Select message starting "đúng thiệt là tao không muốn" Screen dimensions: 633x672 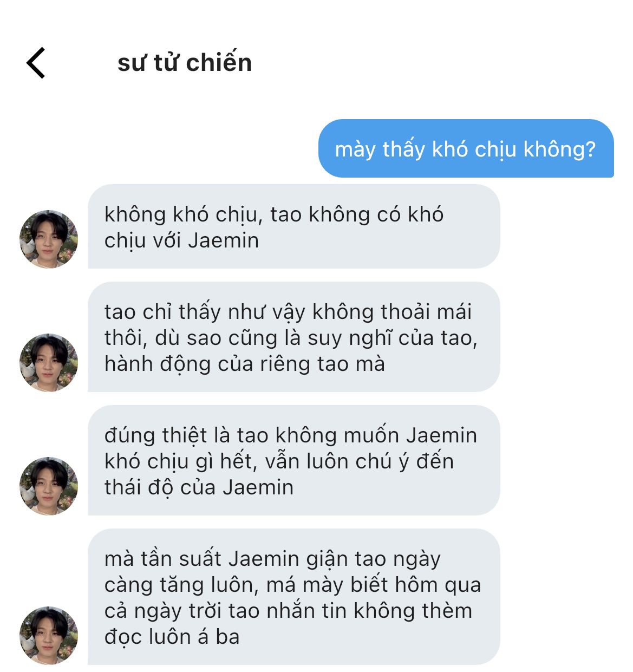point(293,460)
